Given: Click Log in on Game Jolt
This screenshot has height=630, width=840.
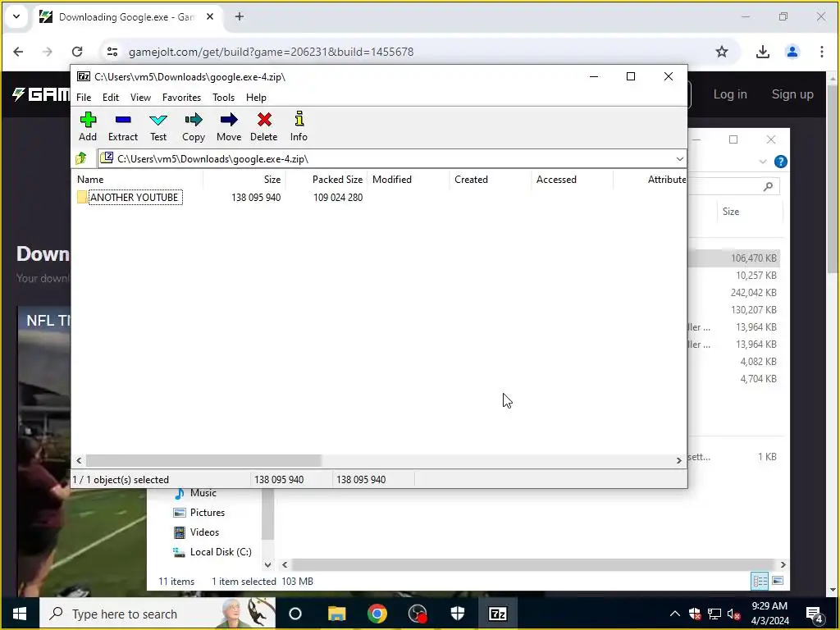Looking at the screenshot, I should [729, 94].
